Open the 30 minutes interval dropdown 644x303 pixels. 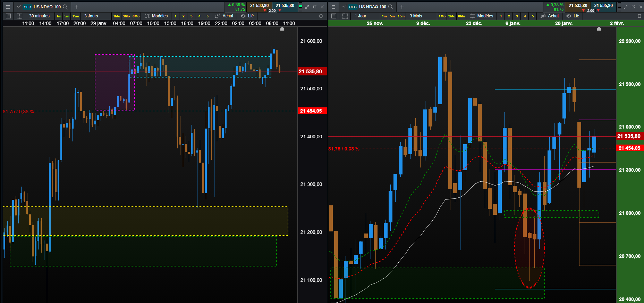point(39,16)
